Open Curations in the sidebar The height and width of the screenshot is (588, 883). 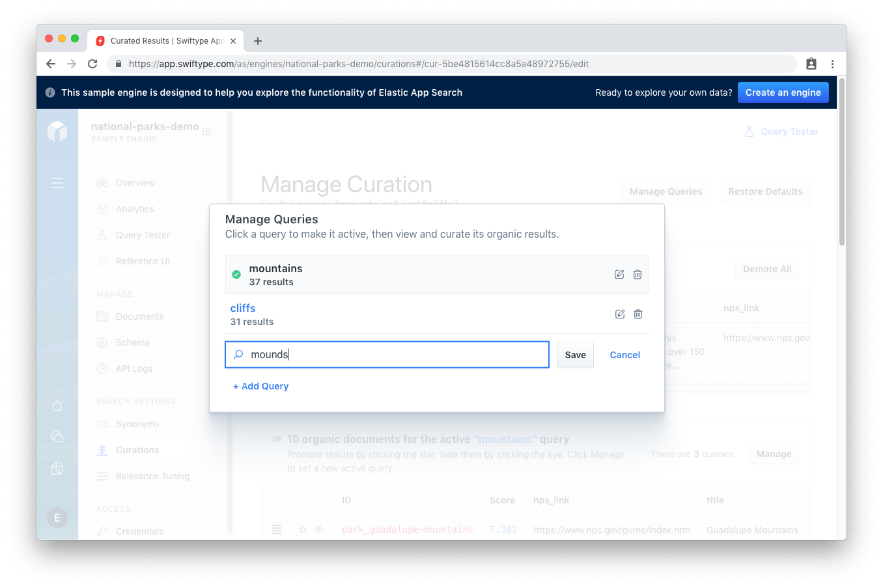[137, 450]
